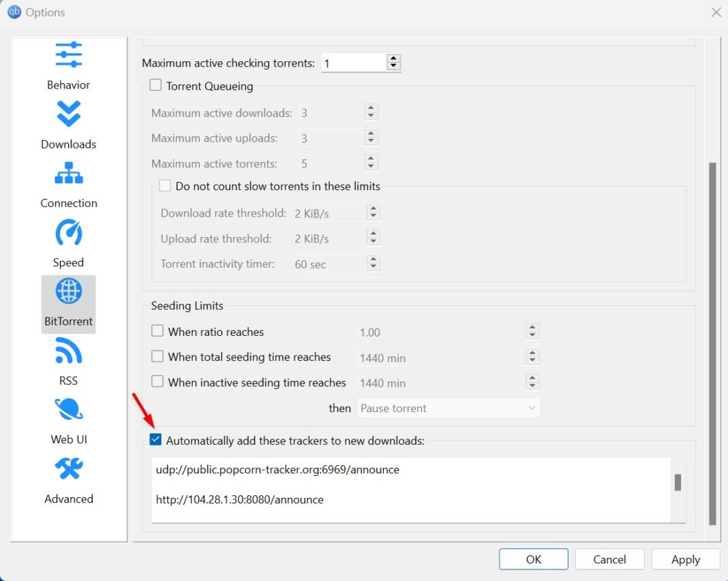
Task: Confirm changes with OK
Action: (533, 559)
